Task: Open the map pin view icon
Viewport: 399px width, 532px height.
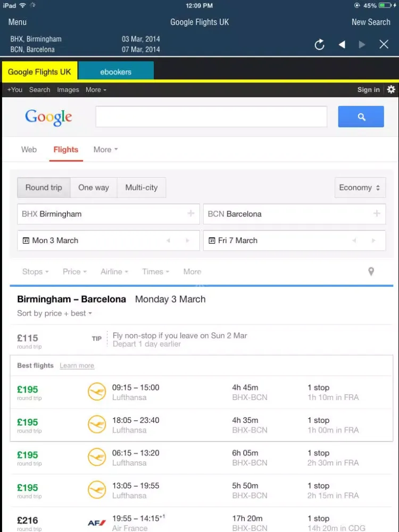Action: [x=371, y=271]
